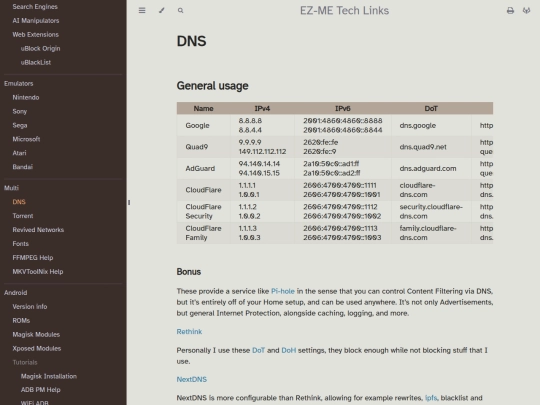Open Revived Networks page
The height and width of the screenshot is (405, 540).
pos(38,230)
